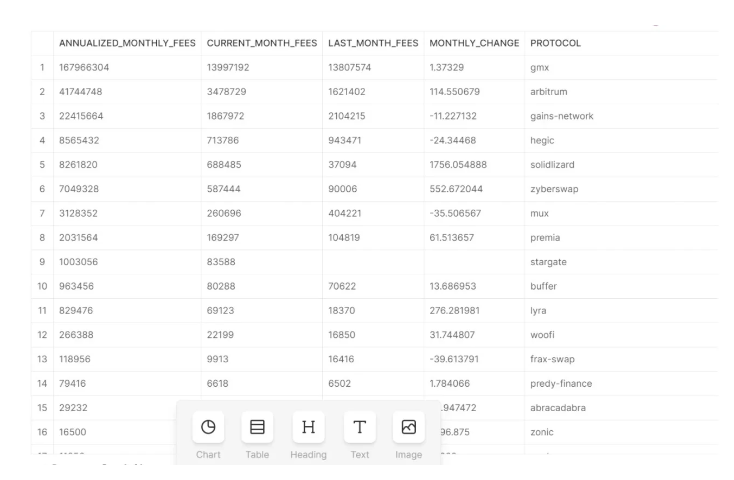
Task: Click the PROTOCOL column header
Action: click(555, 43)
